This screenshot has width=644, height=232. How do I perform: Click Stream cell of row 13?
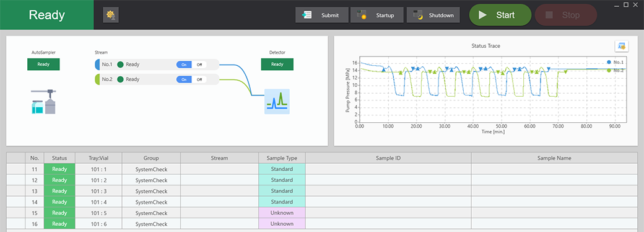point(219,191)
